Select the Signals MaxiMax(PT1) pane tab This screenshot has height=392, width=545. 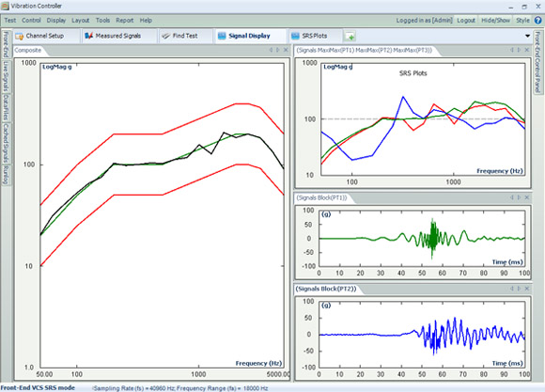pyautogui.click(x=364, y=51)
